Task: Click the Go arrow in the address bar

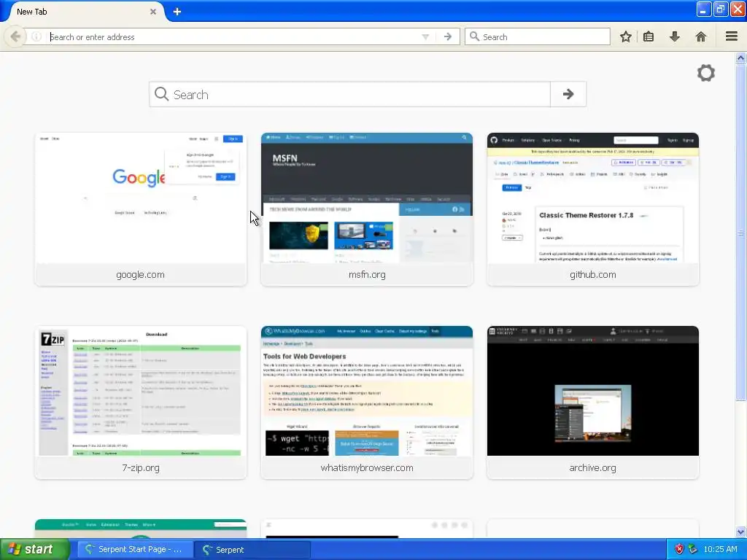Action: [448, 36]
